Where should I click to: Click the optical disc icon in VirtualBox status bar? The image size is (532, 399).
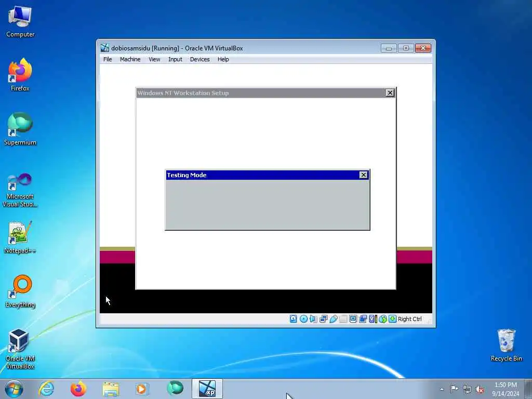(303, 319)
